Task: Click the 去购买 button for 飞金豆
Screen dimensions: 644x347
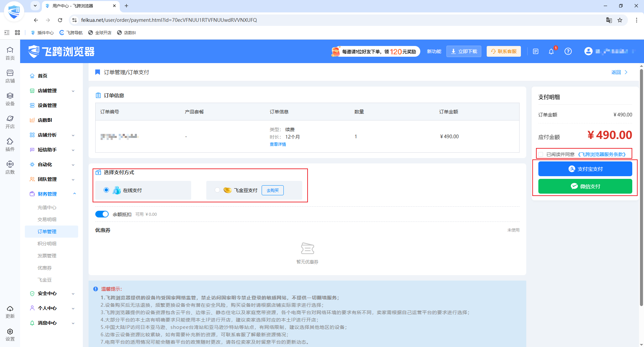Action: (x=273, y=190)
